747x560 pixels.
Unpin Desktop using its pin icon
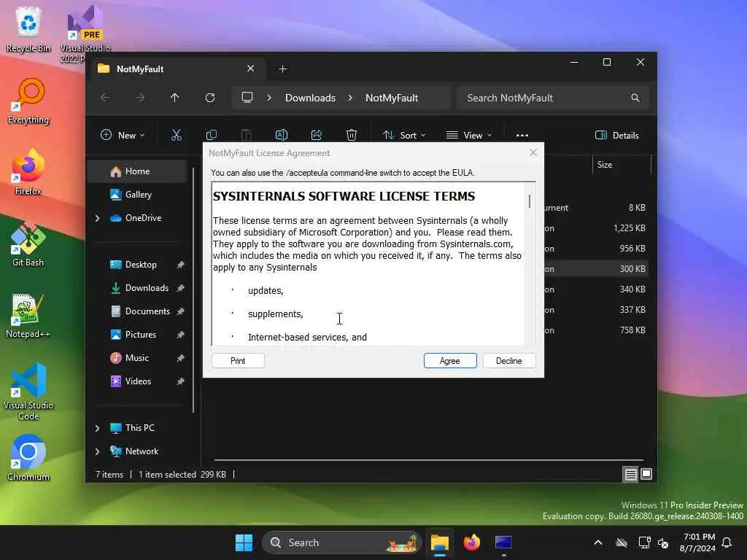(x=181, y=265)
